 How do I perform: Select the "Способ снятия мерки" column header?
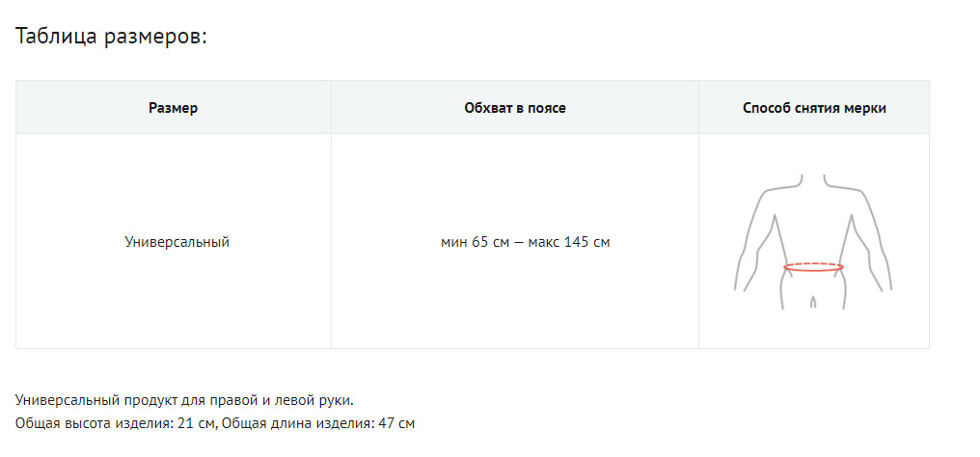coord(814,108)
